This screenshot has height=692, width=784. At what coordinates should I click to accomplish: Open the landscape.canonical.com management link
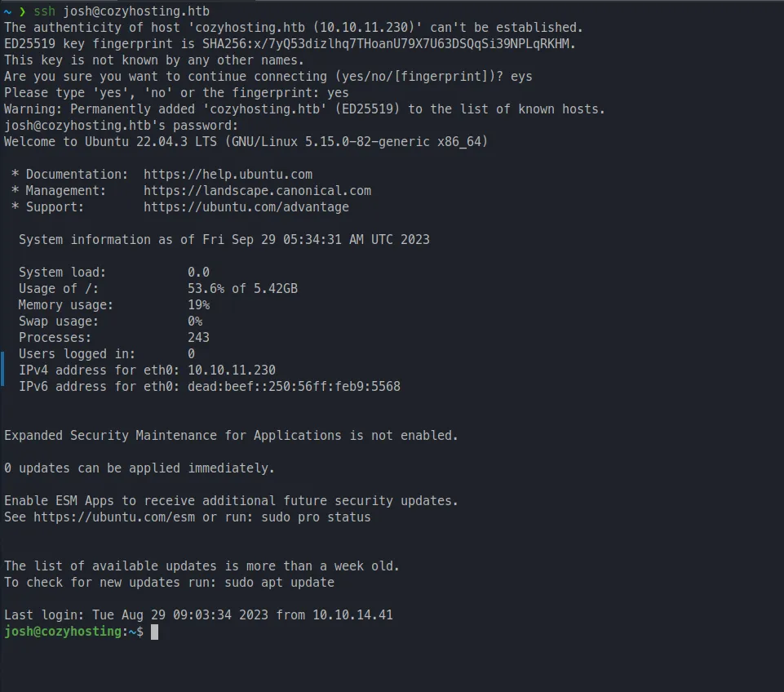257,191
